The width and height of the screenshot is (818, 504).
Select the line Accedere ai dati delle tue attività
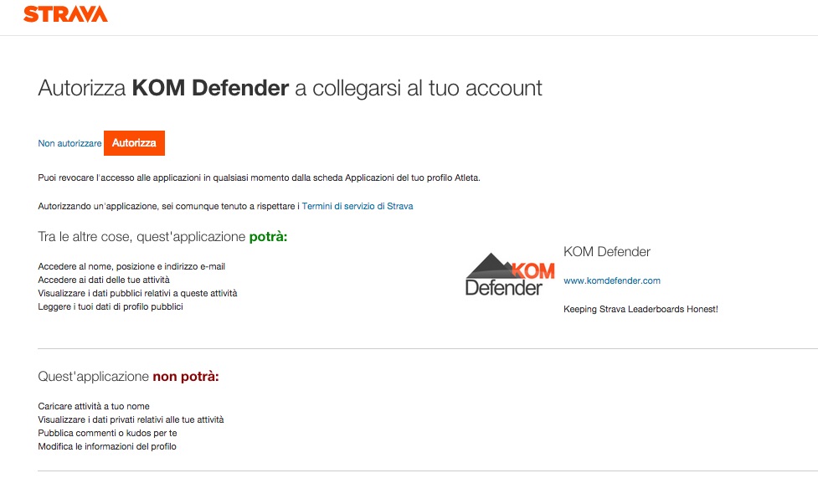pyautogui.click(x=104, y=280)
